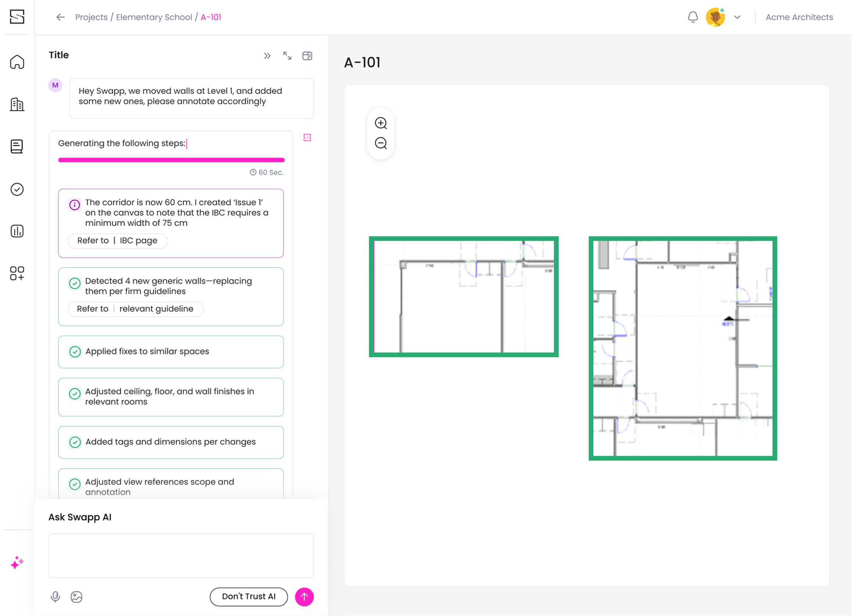852x616 pixels.
Task: Toggle the side panel layout icon
Action: click(307, 56)
